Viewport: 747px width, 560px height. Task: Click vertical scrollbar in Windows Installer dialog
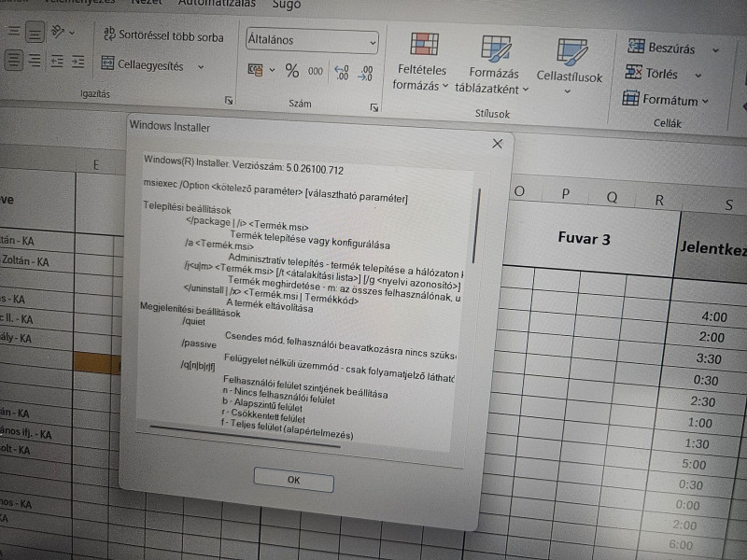tap(476, 226)
